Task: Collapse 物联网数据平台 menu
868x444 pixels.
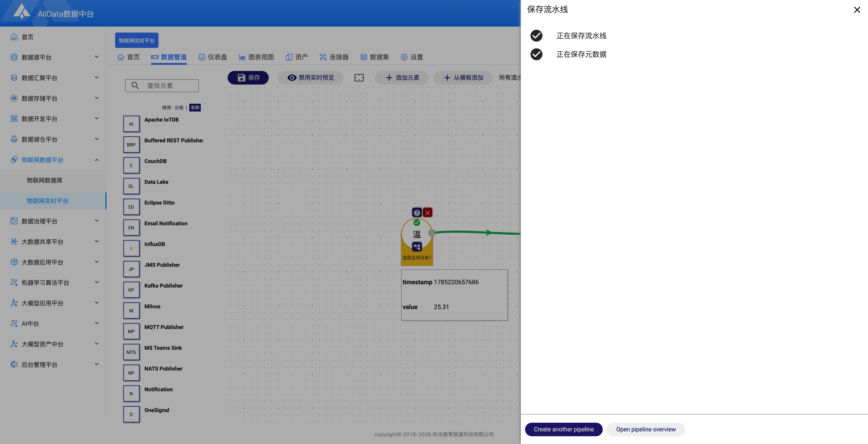Action: (53, 160)
